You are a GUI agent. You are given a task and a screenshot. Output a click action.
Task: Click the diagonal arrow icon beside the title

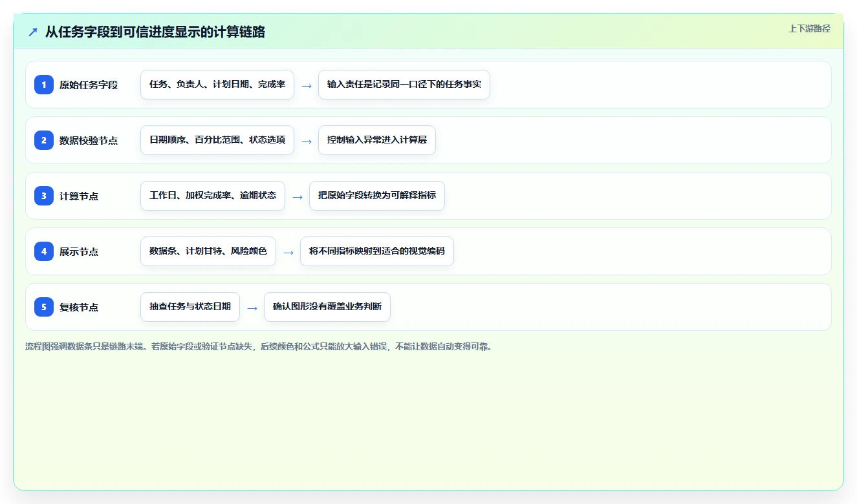(x=33, y=32)
